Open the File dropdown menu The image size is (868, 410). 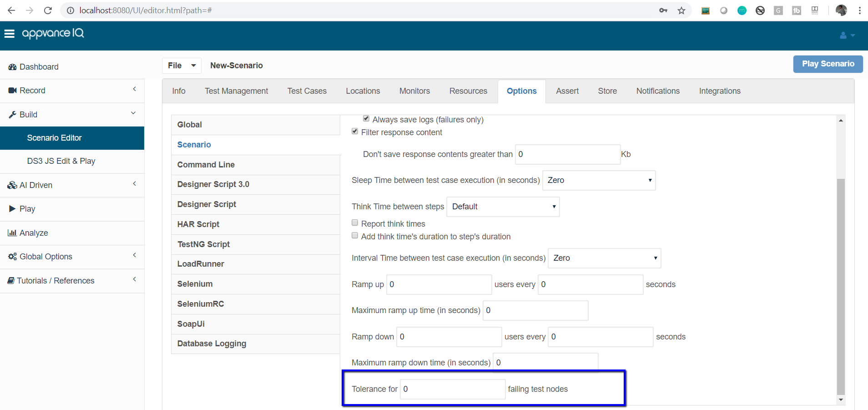tap(181, 66)
